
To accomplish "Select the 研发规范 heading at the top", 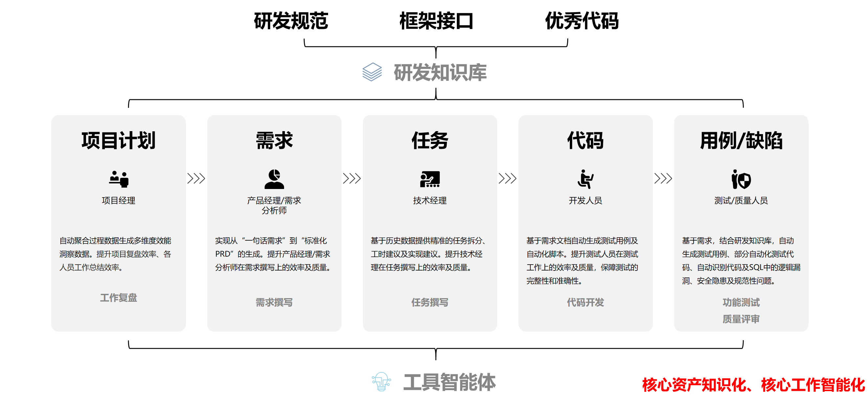I will point(291,21).
